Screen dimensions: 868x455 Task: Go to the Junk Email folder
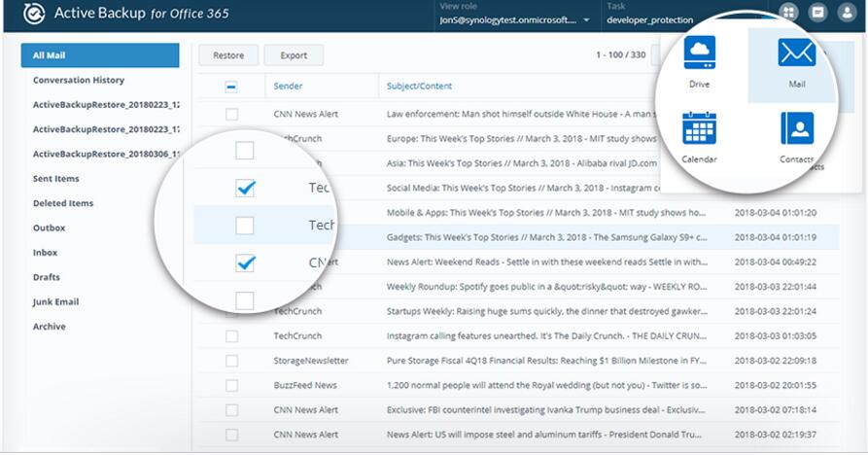[55, 302]
